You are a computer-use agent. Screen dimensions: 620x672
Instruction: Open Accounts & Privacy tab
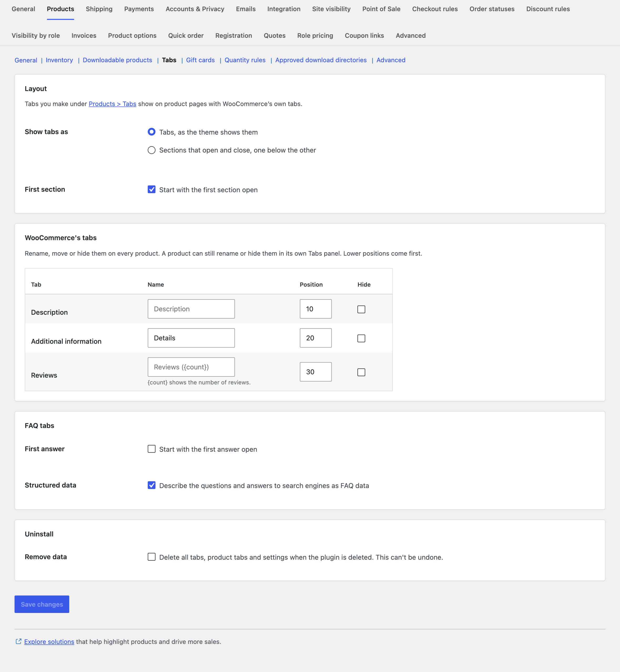click(x=195, y=9)
